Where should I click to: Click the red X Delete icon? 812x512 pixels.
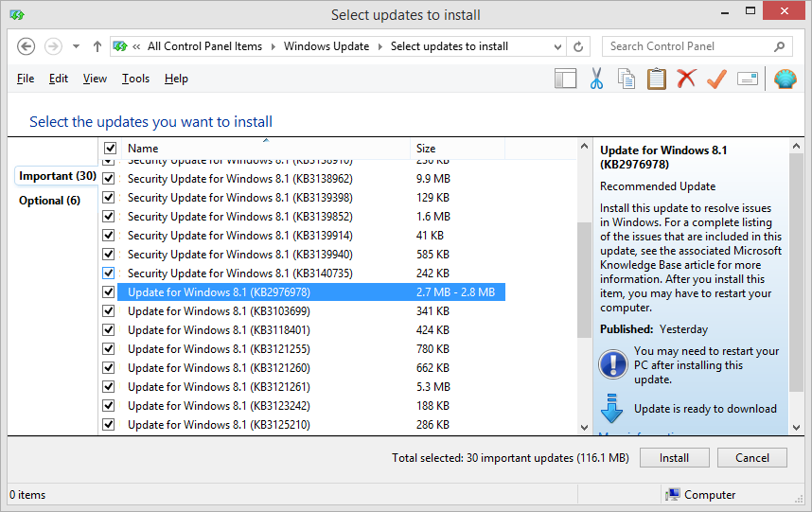[x=686, y=79]
